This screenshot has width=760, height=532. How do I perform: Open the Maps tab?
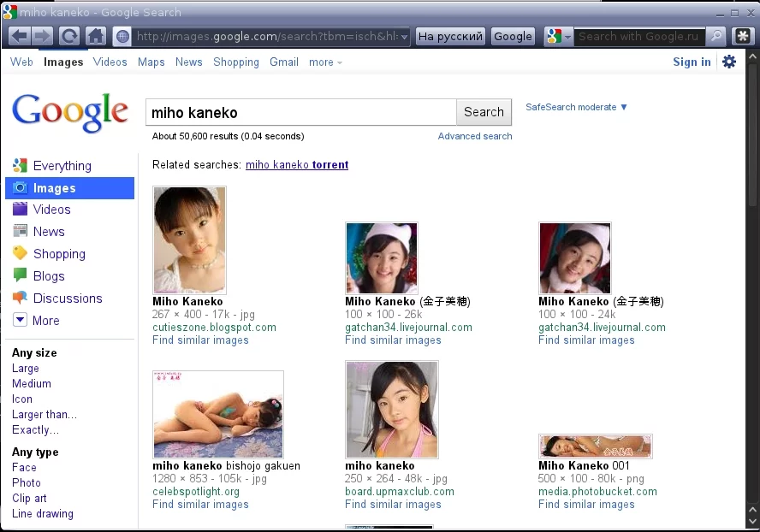151,62
